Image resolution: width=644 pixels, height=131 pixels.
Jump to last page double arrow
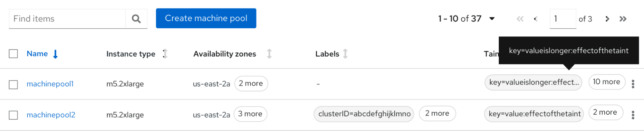(623, 19)
